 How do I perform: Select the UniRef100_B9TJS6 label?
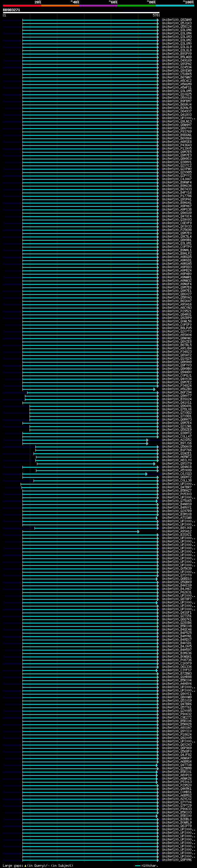[x=177, y=443]
